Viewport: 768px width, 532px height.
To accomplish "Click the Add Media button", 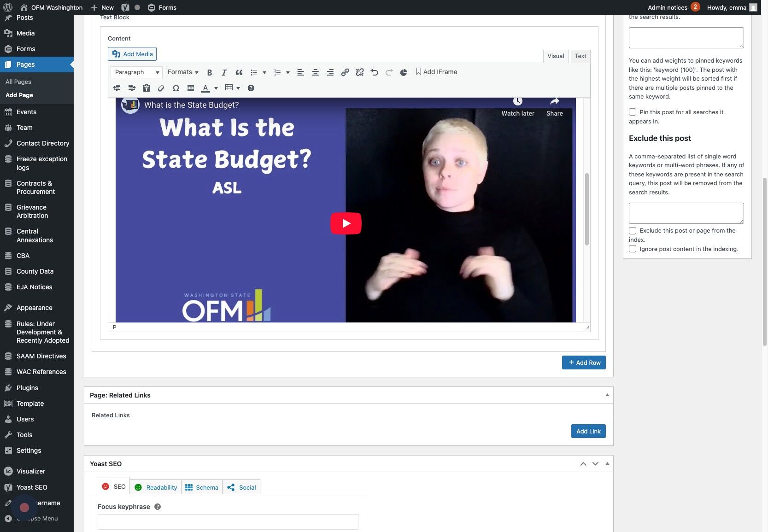I will click(x=132, y=54).
